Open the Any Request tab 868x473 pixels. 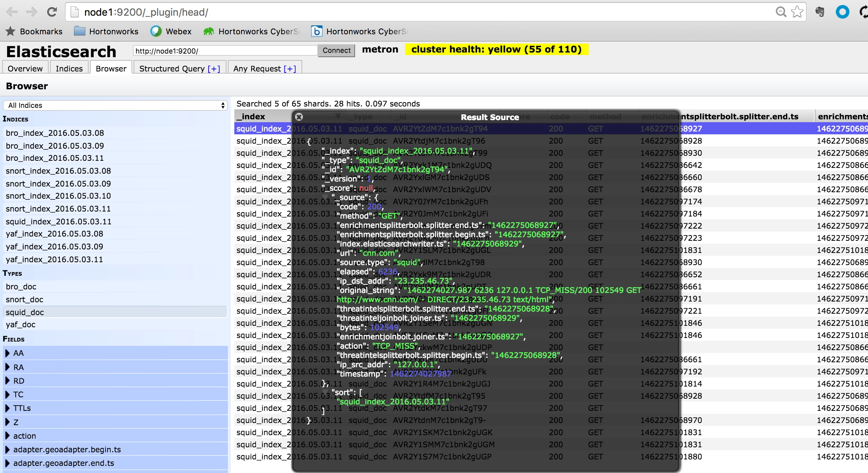coord(265,68)
